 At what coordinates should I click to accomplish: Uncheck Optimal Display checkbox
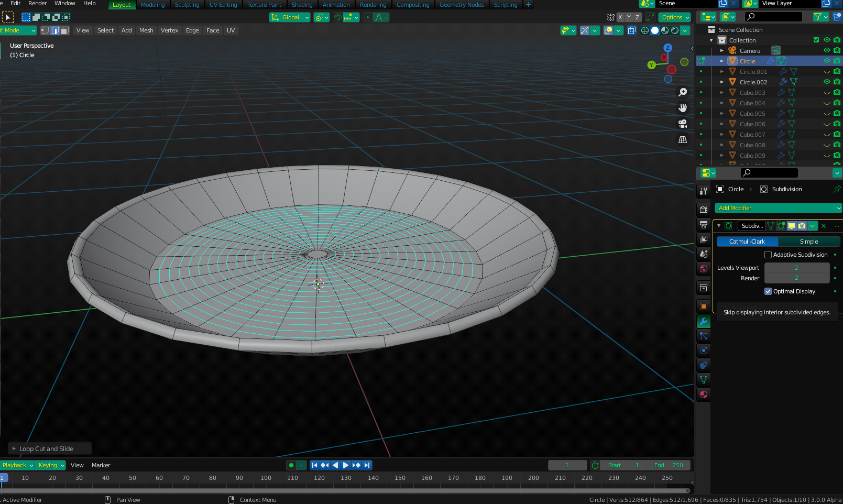[x=768, y=291]
